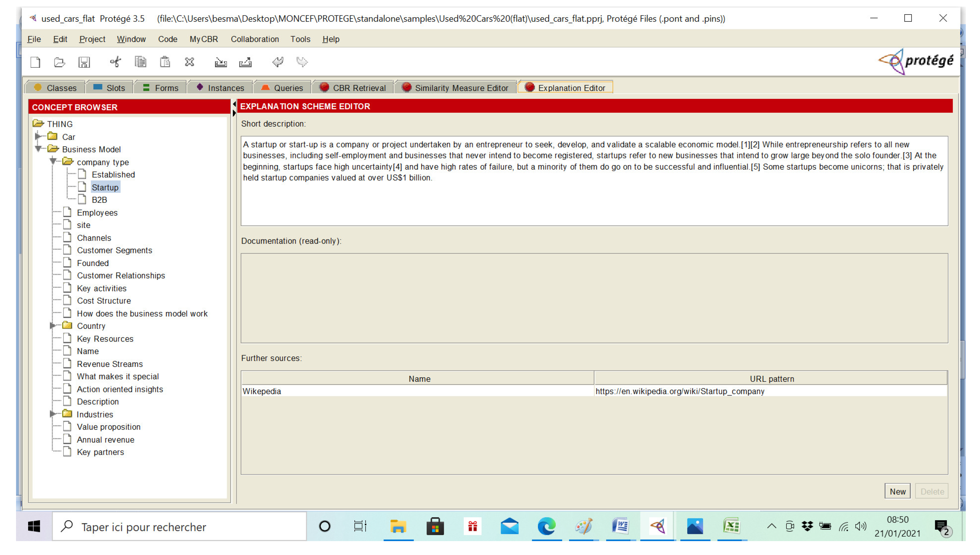Switch to the CBR Retrieval tab
This screenshot has width=980, height=555.
(352, 88)
